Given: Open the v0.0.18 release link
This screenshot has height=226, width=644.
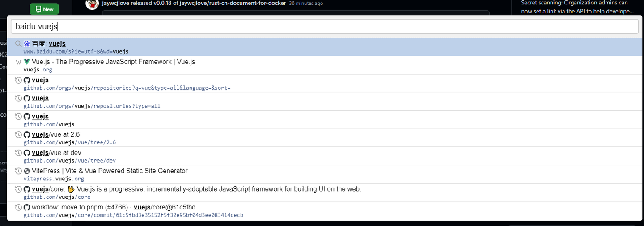Looking at the screenshot, I should [x=164, y=3].
